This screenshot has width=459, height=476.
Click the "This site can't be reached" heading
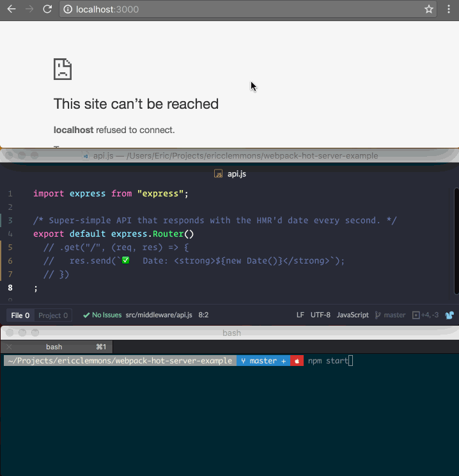pyautogui.click(x=136, y=104)
